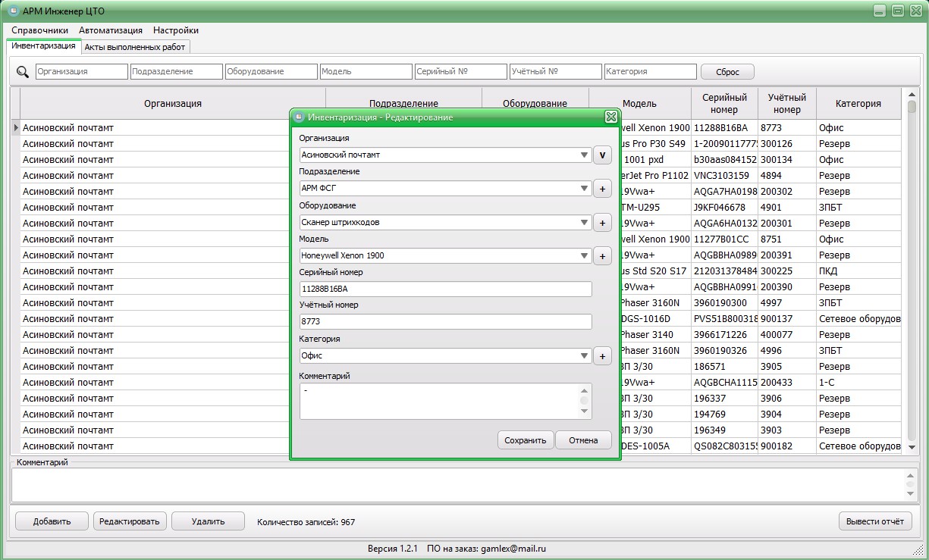Viewport: 929px width, 560px height.
Task: Click the Категория filter field
Action: click(651, 71)
